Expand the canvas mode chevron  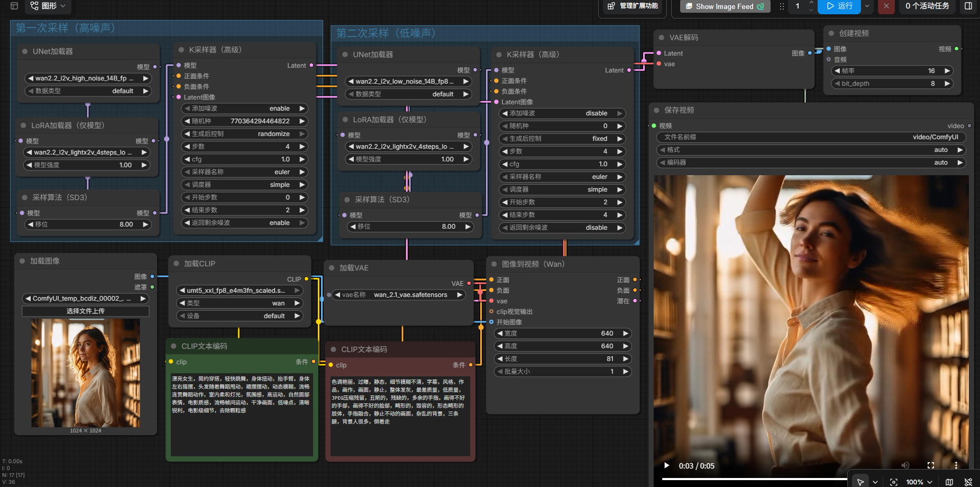(x=875, y=482)
